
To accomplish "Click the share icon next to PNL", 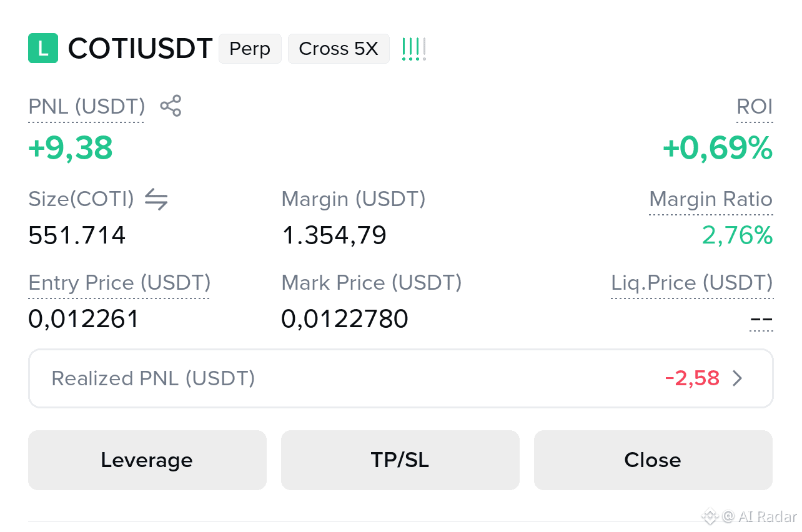I will (171, 106).
